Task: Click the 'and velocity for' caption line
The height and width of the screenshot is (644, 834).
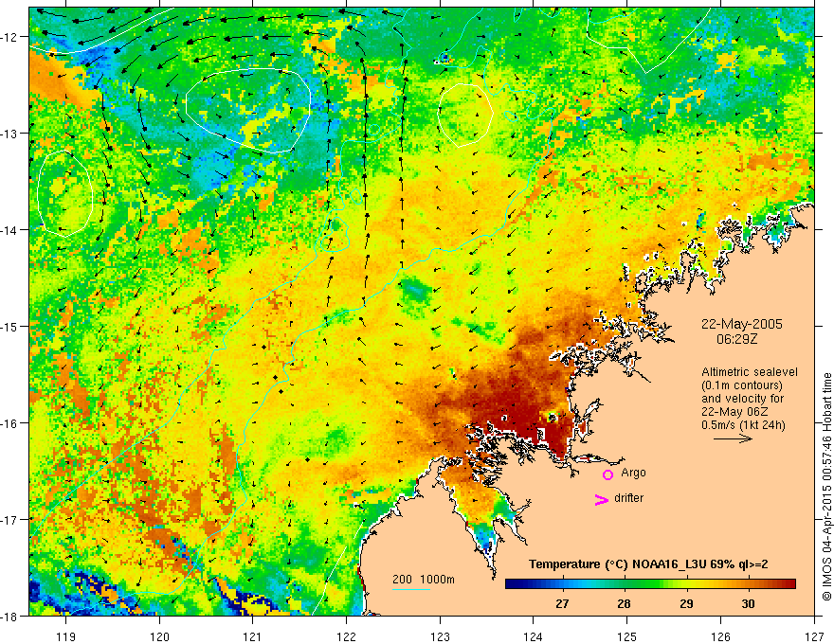Action: tap(742, 399)
